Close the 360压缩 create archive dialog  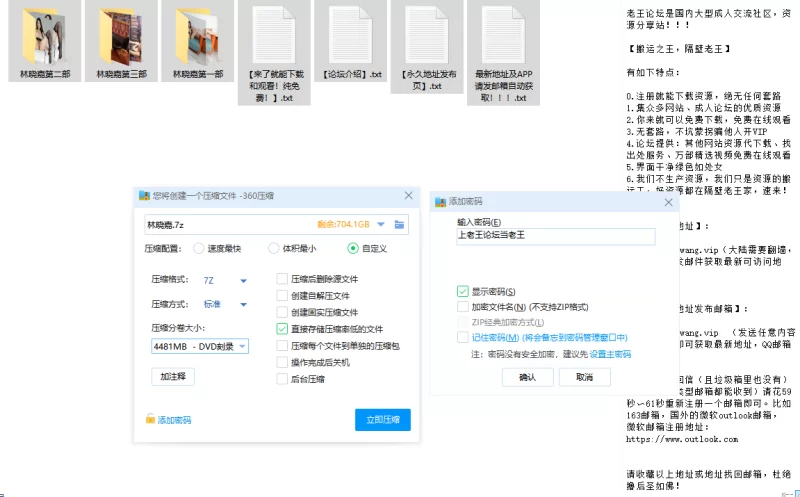coord(409,195)
